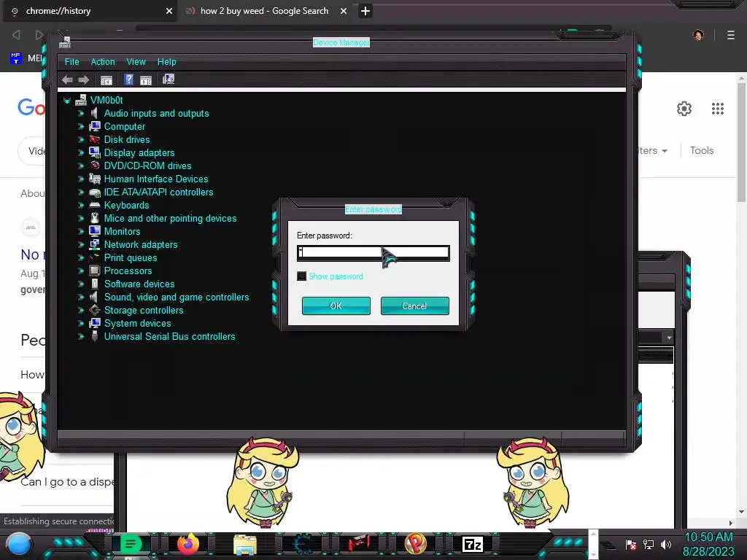Expand the Software devices category
The height and width of the screenshot is (560, 747).
click(x=80, y=284)
